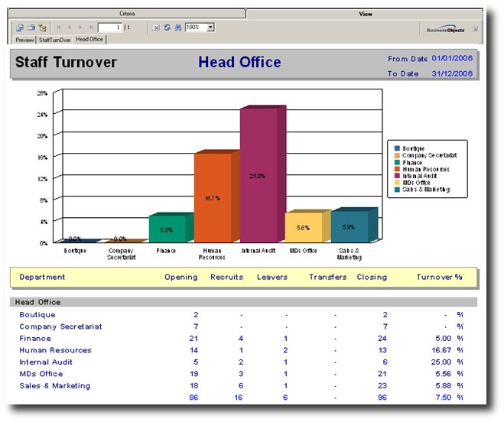Select the Sales & Marketing department name
Screen dimensions: 504x422
tap(55, 386)
